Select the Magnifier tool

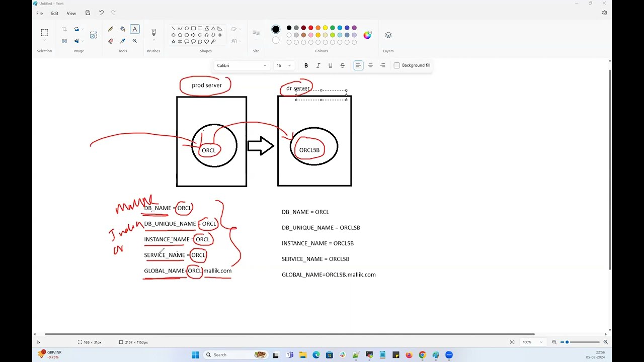tap(135, 41)
